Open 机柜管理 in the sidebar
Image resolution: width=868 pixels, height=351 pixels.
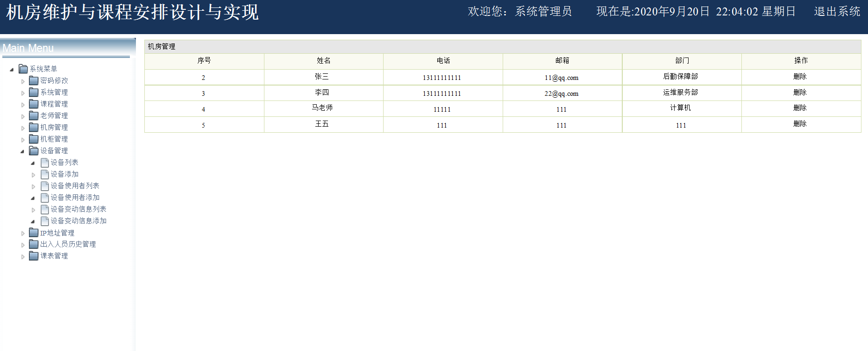pos(54,139)
